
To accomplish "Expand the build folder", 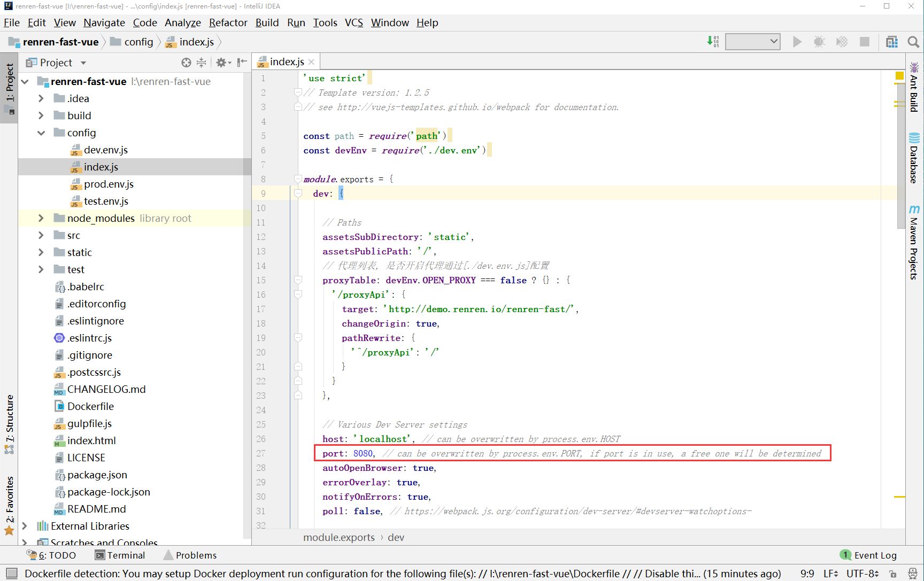I will pyautogui.click(x=41, y=115).
